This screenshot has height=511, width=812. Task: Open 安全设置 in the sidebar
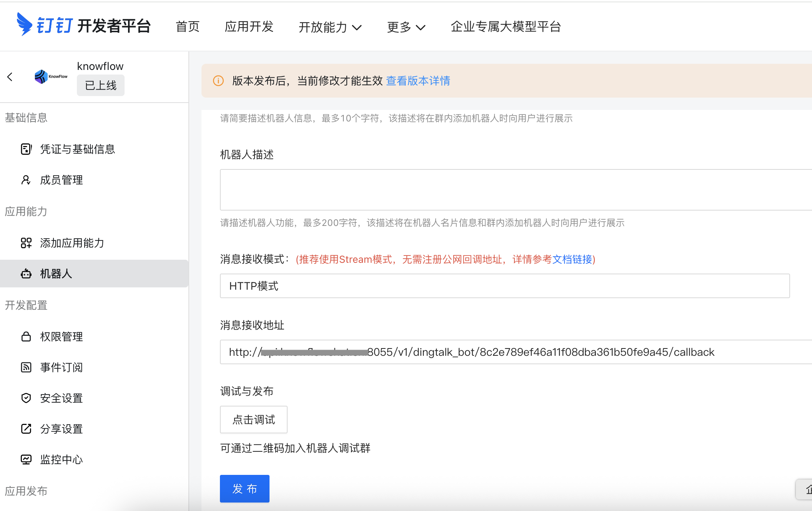point(62,398)
